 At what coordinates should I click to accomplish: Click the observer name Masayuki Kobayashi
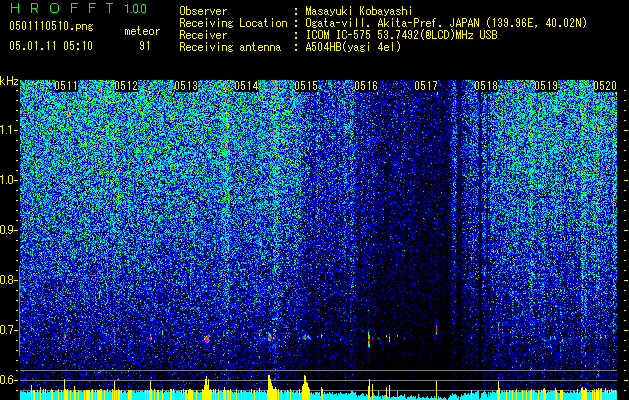359,11
